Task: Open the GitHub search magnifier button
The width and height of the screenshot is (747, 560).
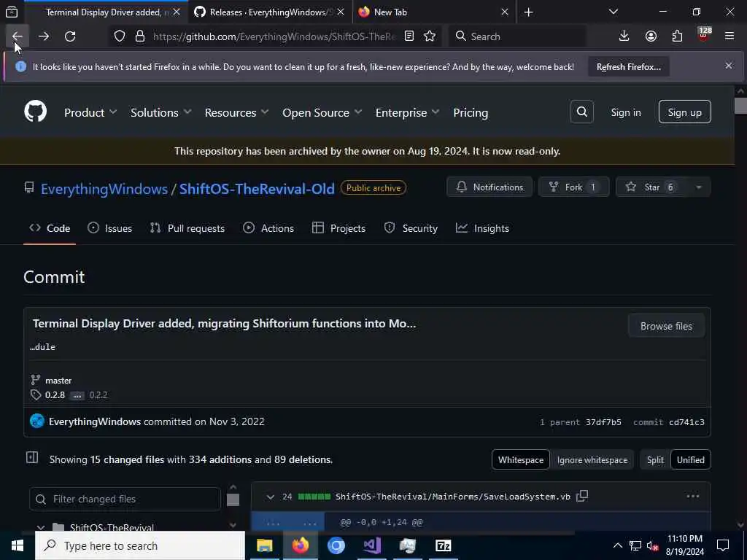Action: [581, 112]
